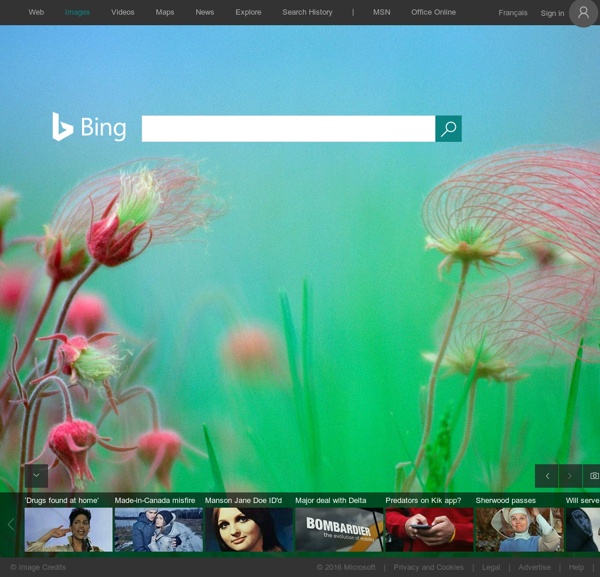600x577 pixels.
Task: Go to Videos search
Action: coord(122,12)
